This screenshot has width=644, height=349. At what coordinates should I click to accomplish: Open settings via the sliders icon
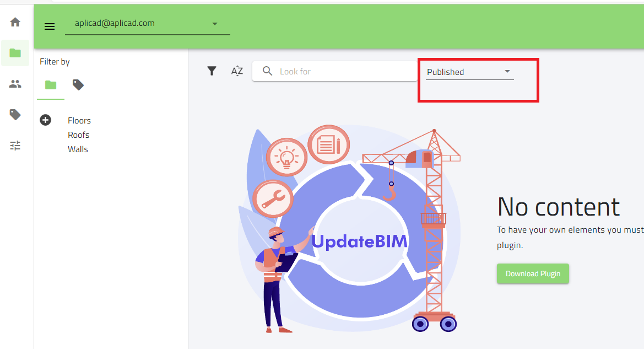[x=15, y=145]
